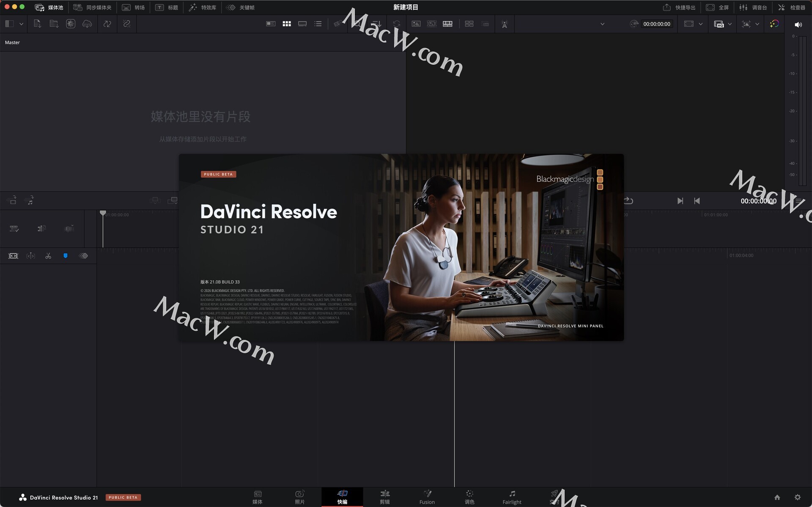This screenshot has width=812, height=507.
Task: Click the media pool sort icon
Action: [377, 24]
